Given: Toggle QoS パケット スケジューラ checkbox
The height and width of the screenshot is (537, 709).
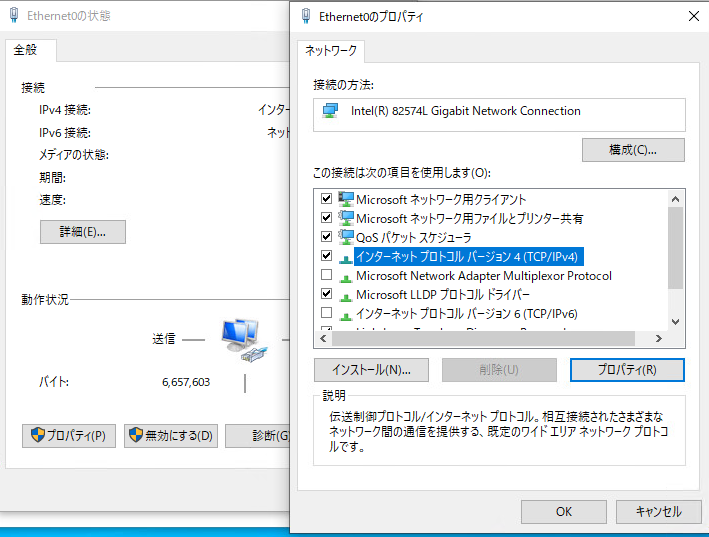Looking at the screenshot, I should coord(326,237).
